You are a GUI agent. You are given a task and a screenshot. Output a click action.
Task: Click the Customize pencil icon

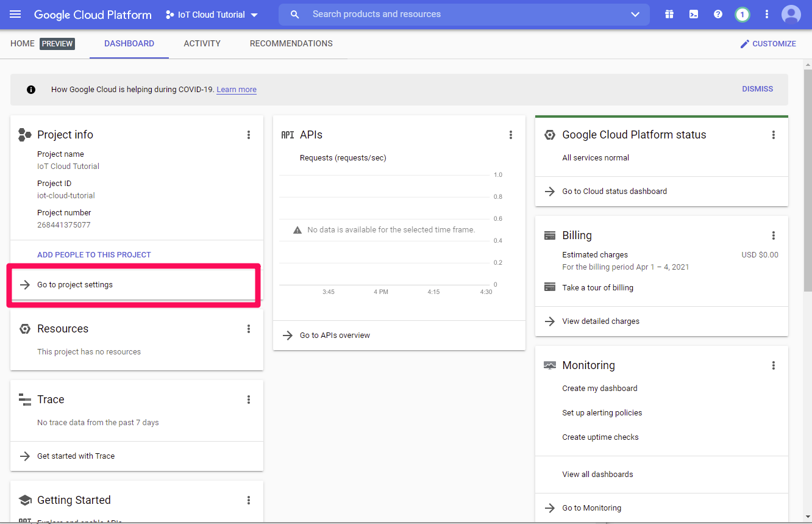(744, 44)
